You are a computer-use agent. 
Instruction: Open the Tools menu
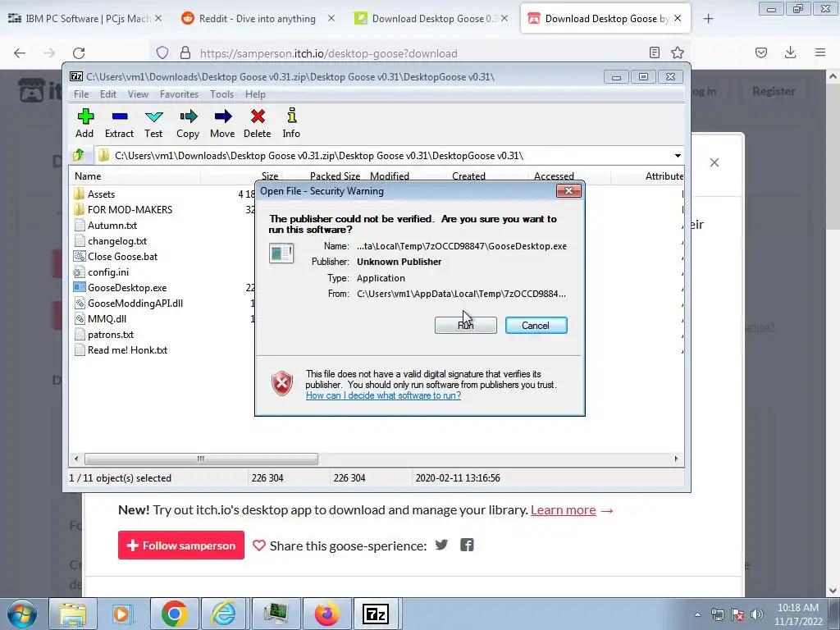221,94
